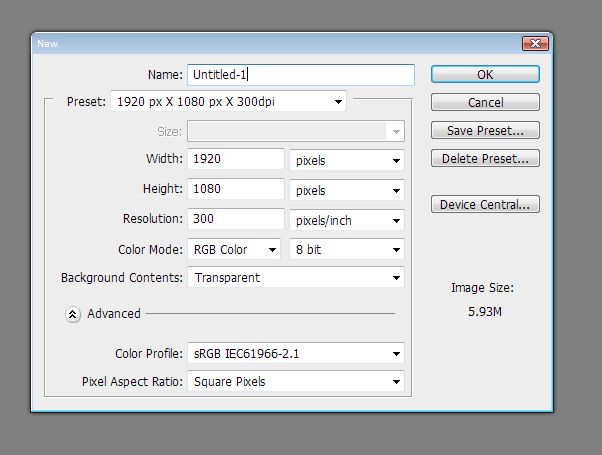This screenshot has height=455, width=602.
Task: Open the Color Mode RGB Color dropdown
Action: tap(234, 250)
